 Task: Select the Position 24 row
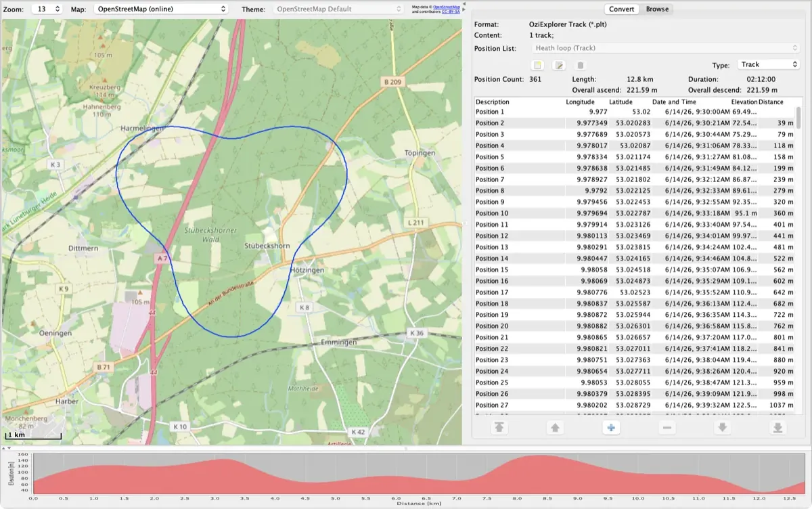coord(634,371)
